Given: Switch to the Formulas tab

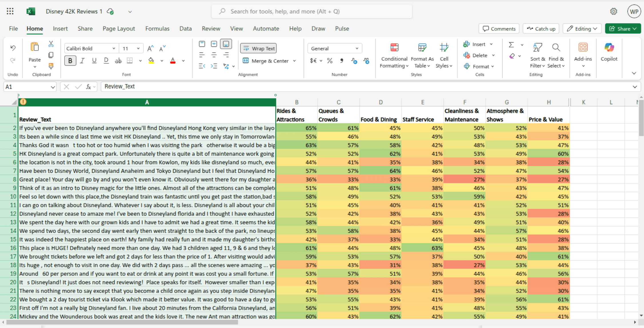Looking at the screenshot, I should tap(157, 29).
